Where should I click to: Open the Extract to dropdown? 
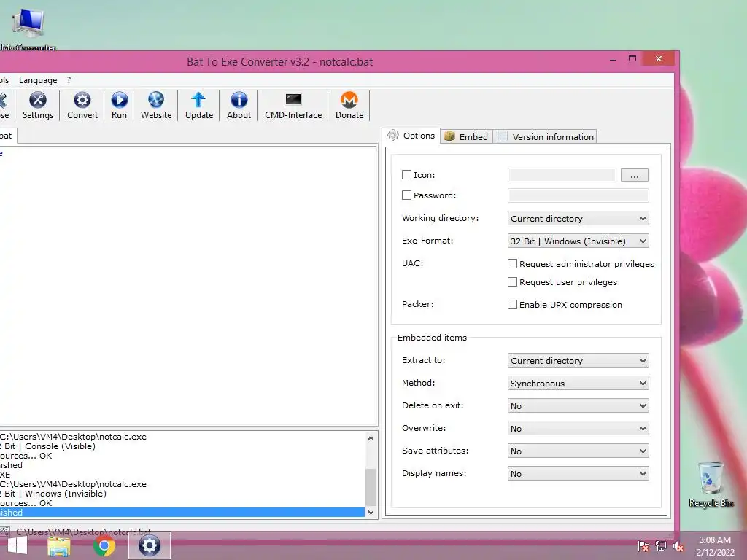tap(578, 360)
